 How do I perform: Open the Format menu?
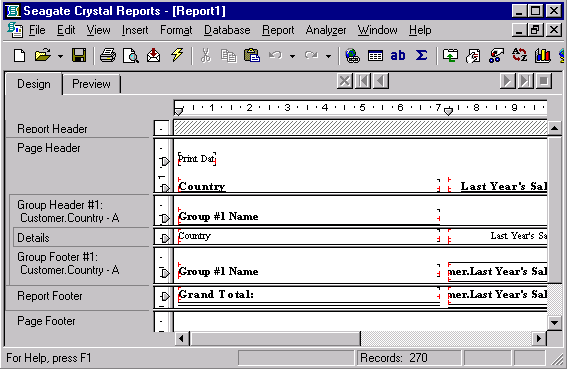(x=176, y=30)
